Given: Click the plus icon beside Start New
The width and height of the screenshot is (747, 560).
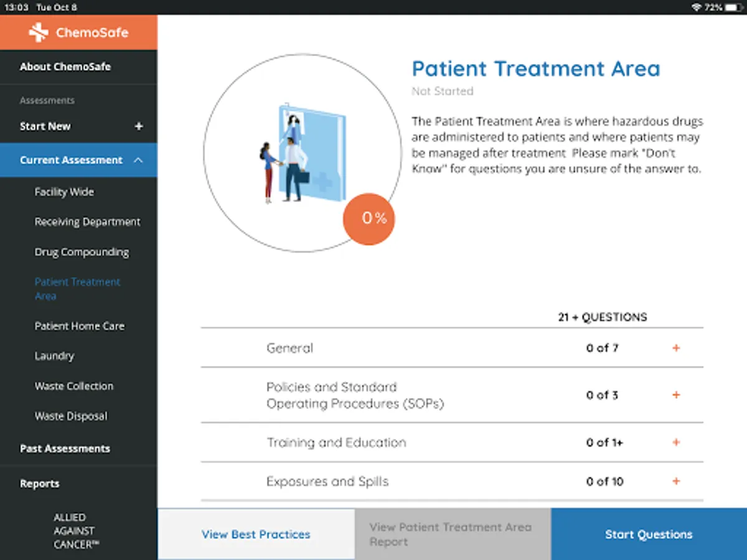Looking at the screenshot, I should click(139, 126).
